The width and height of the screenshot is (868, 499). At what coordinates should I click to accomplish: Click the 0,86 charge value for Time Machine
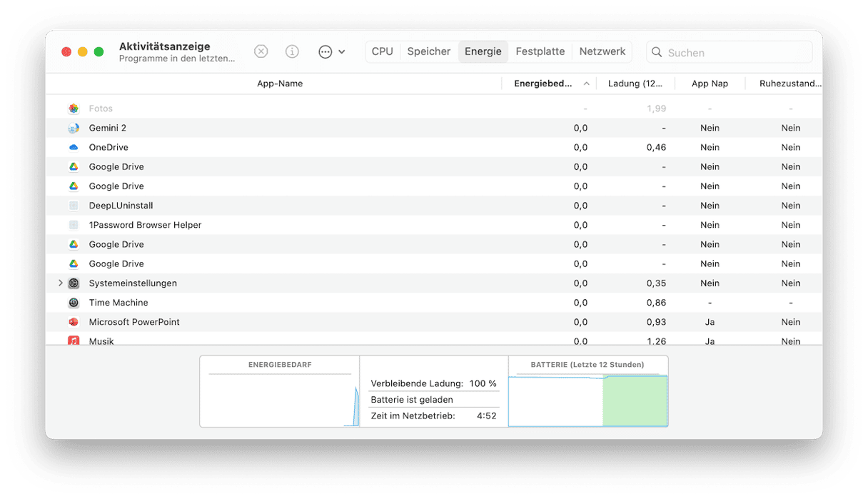coord(656,303)
